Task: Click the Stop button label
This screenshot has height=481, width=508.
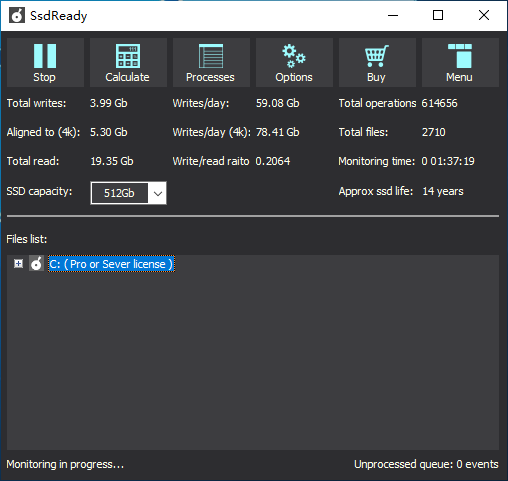Action: click(x=44, y=77)
